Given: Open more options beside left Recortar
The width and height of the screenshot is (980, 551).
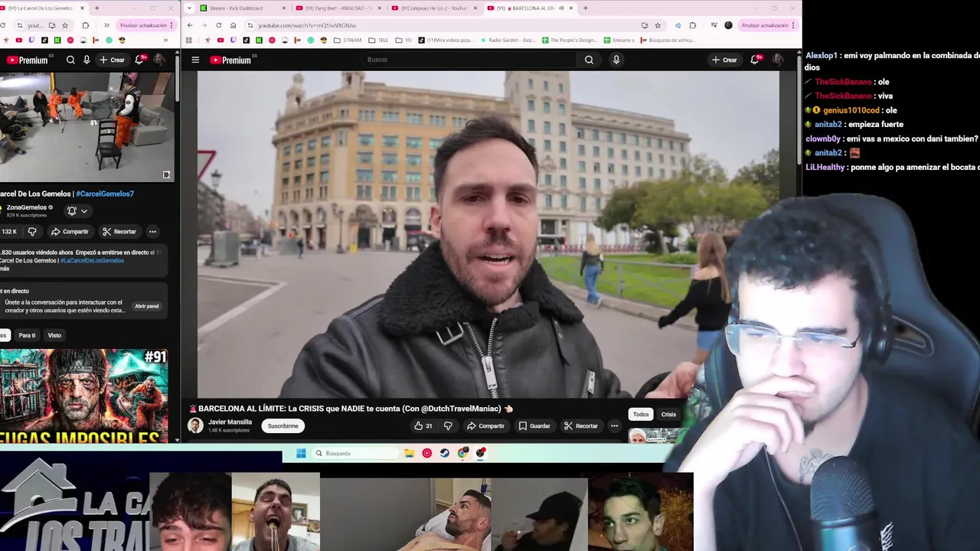Looking at the screenshot, I should [152, 231].
